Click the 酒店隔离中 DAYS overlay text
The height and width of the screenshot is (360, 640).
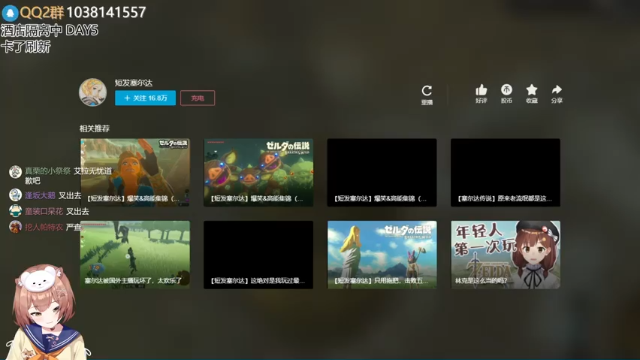click(x=49, y=31)
